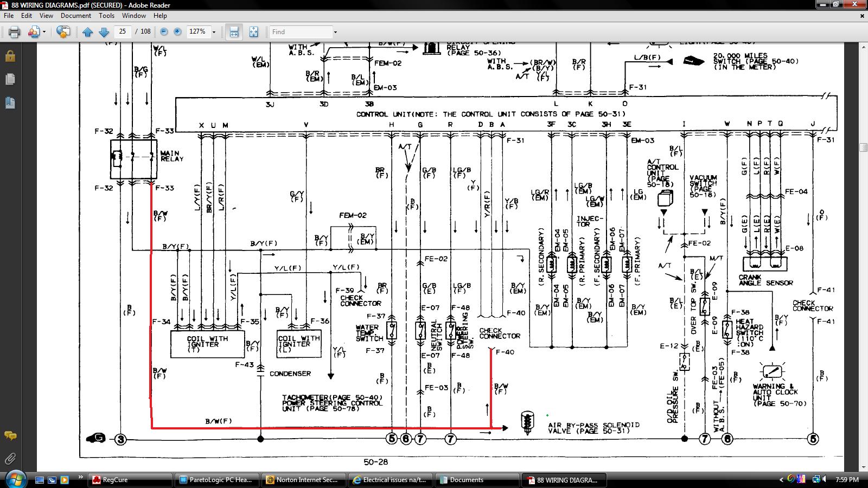This screenshot has width=868, height=488.
Task: Open the Tools menu
Action: (x=106, y=16)
